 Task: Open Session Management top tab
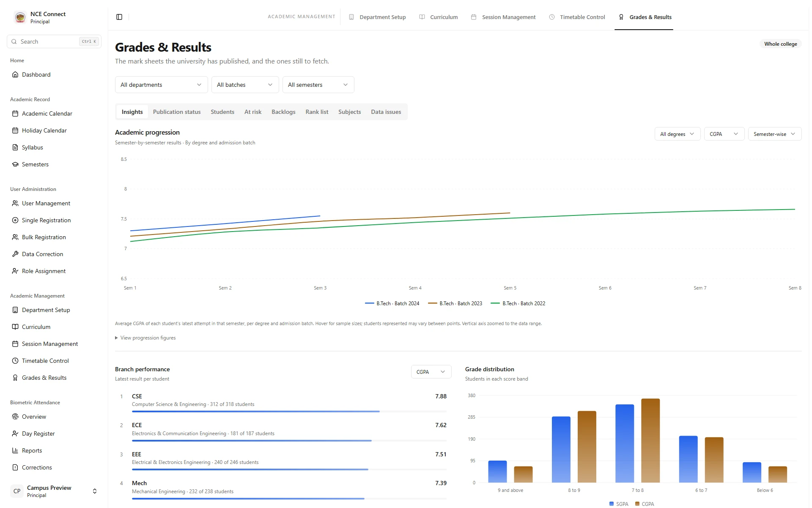[503, 17]
